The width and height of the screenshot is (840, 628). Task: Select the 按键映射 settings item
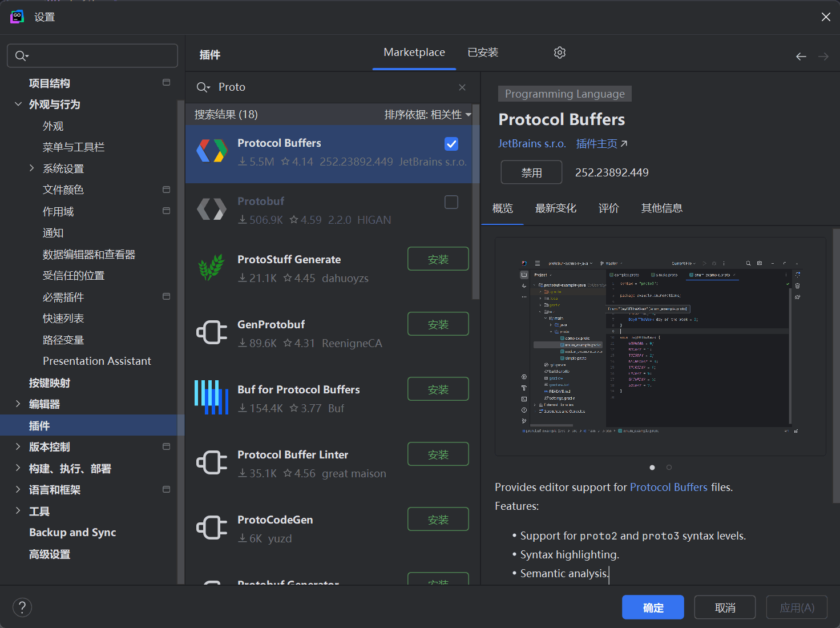(x=50, y=383)
